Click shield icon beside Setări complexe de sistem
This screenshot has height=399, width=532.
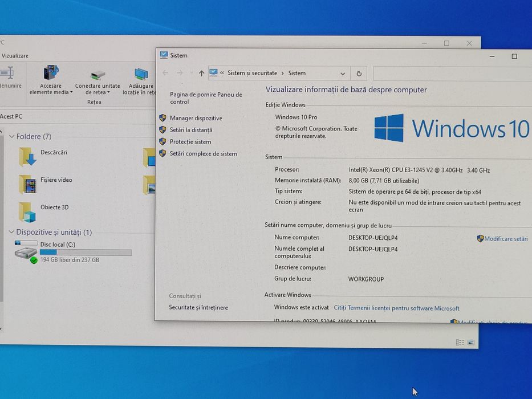click(x=163, y=153)
